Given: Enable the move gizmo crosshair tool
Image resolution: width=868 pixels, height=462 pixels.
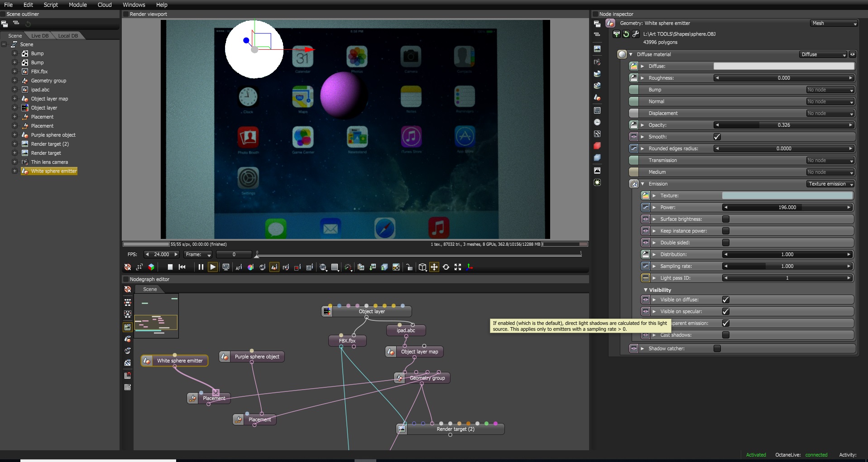Looking at the screenshot, I should (434, 267).
